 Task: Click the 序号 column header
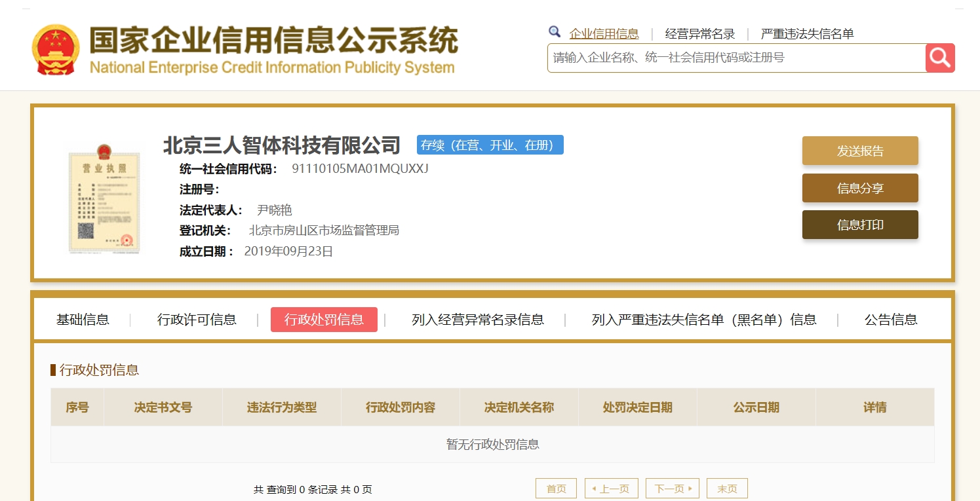pos(77,407)
